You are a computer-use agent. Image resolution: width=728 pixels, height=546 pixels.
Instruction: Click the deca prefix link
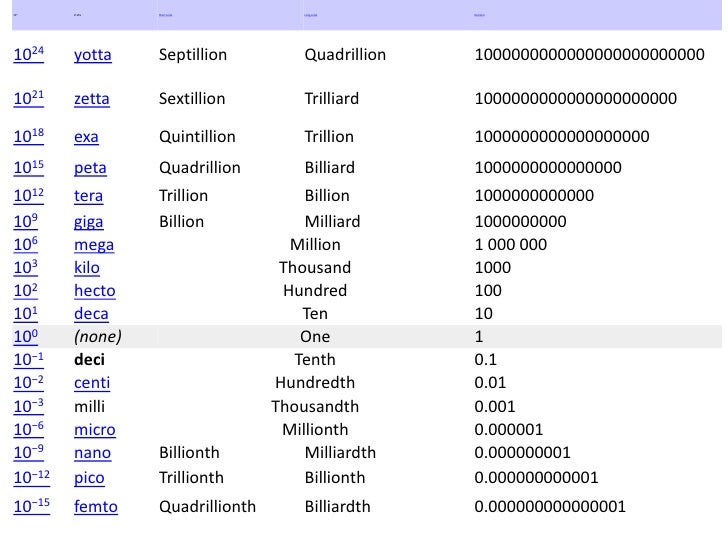pos(91,314)
